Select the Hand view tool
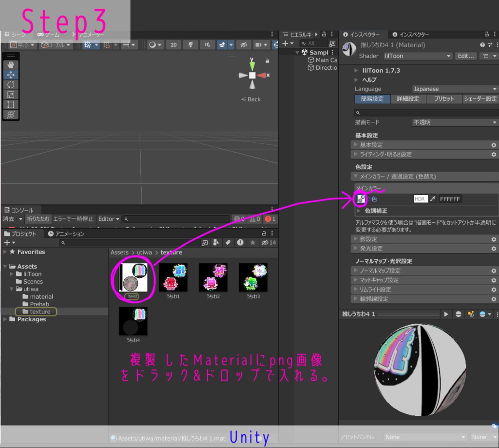Screen dimensions: 499x448 11,65
